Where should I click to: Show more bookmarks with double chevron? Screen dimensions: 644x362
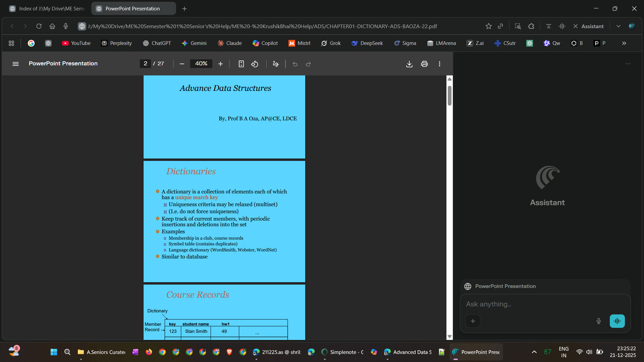(624, 43)
